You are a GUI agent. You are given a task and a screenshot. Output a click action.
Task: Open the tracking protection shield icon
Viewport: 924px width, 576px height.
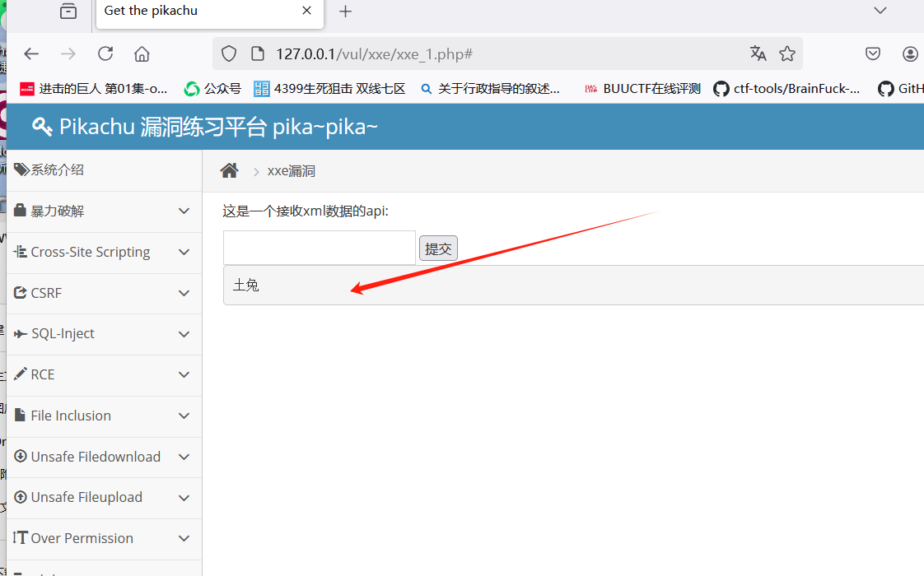(x=229, y=54)
